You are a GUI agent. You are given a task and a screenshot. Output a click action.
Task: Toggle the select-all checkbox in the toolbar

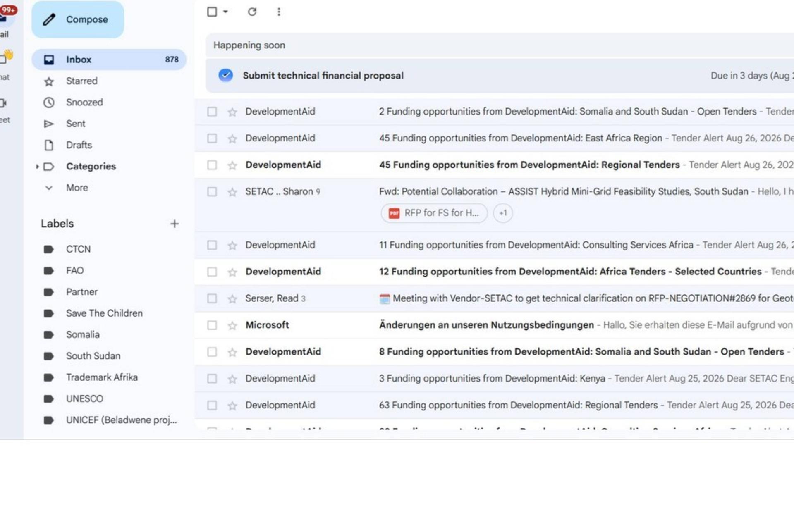click(x=212, y=12)
